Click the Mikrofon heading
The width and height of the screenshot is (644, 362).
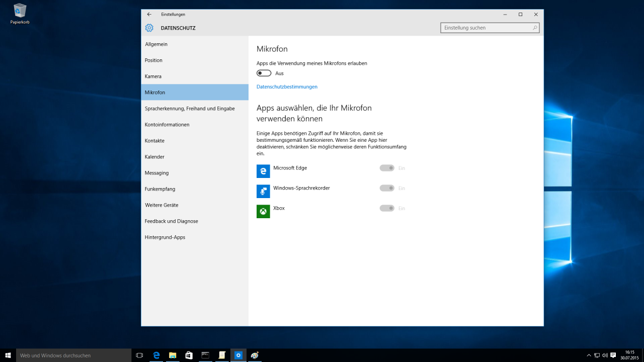[272, 49]
